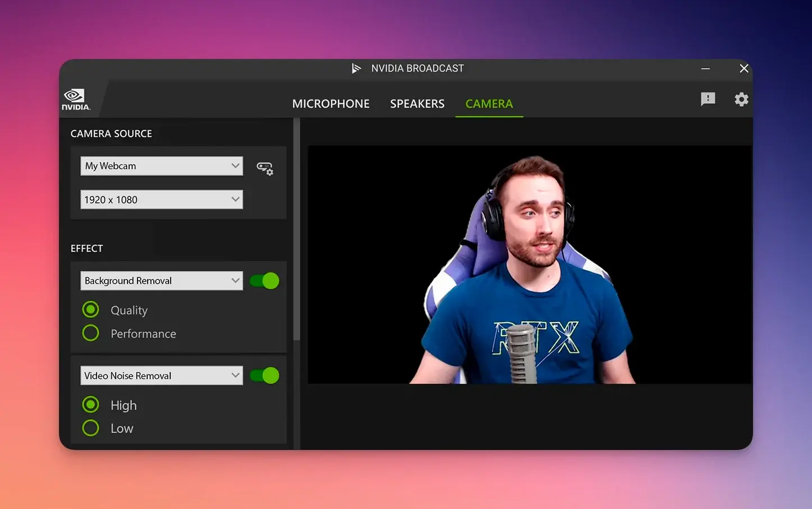Switch to the Microphone tab
812x509 pixels.
point(331,104)
